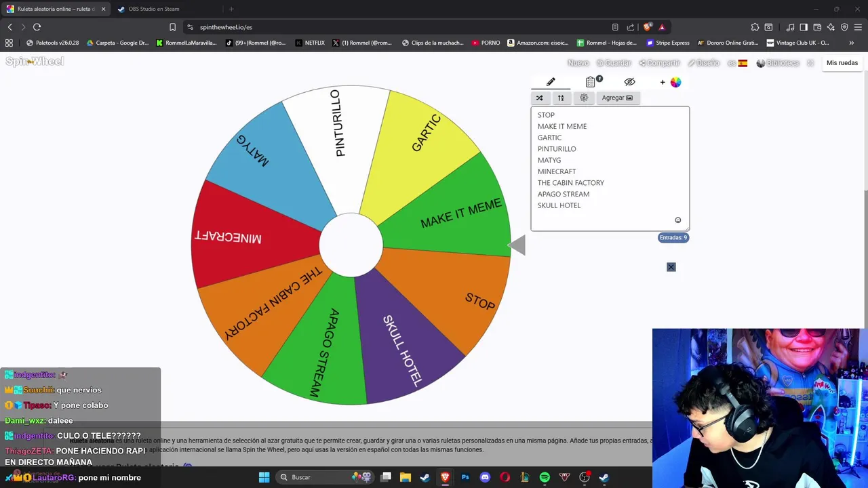This screenshot has width=868, height=488.
Task: Click Compartir to share wheel
Action: 659,63
